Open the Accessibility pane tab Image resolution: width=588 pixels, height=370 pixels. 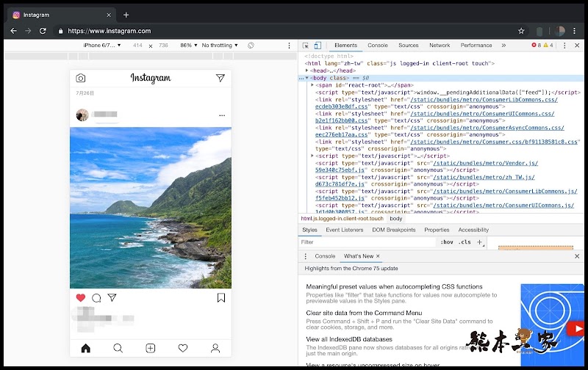coord(473,230)
